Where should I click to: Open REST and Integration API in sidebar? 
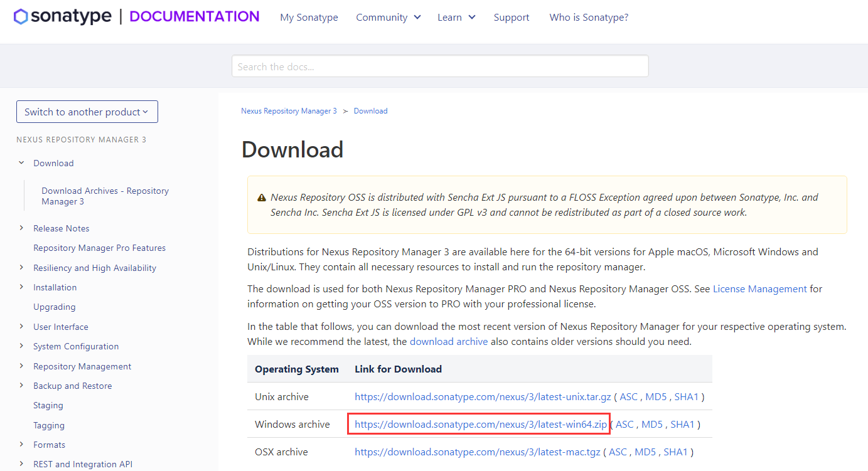point(83,465)
